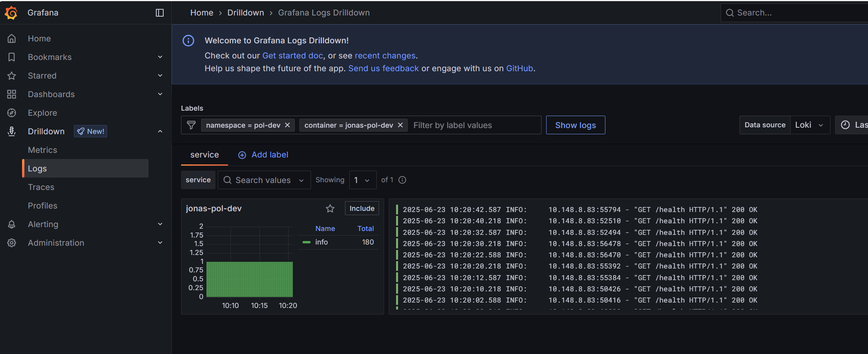Select Logs in Drilldown menu

(85, 169)
